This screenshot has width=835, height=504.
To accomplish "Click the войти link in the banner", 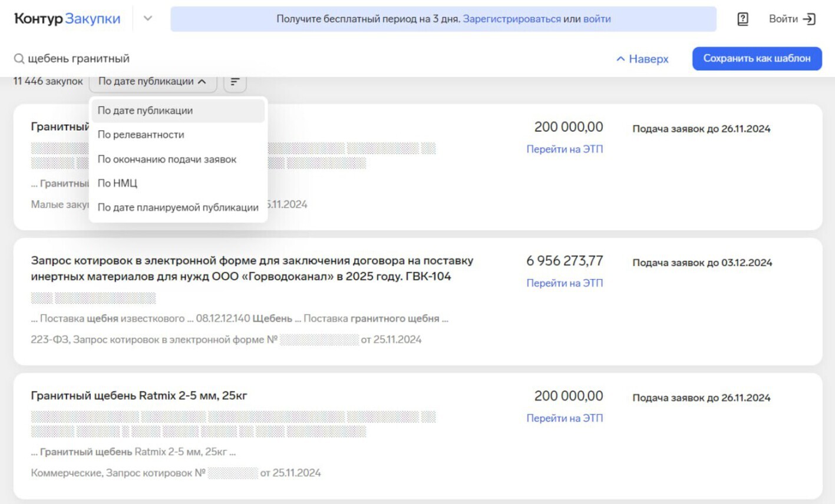I will click(x=597, y=19).
